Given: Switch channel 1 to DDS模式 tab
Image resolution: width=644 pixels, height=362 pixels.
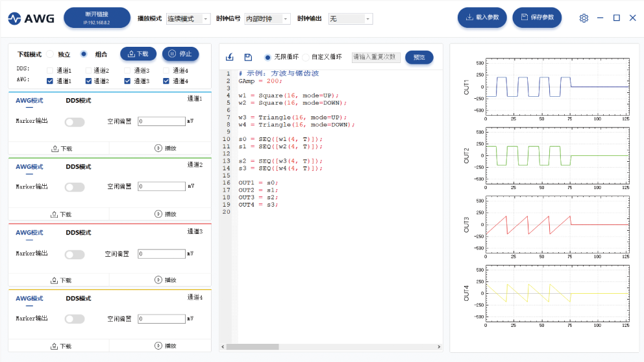Looking at the screenshot, I should (79, 101).
